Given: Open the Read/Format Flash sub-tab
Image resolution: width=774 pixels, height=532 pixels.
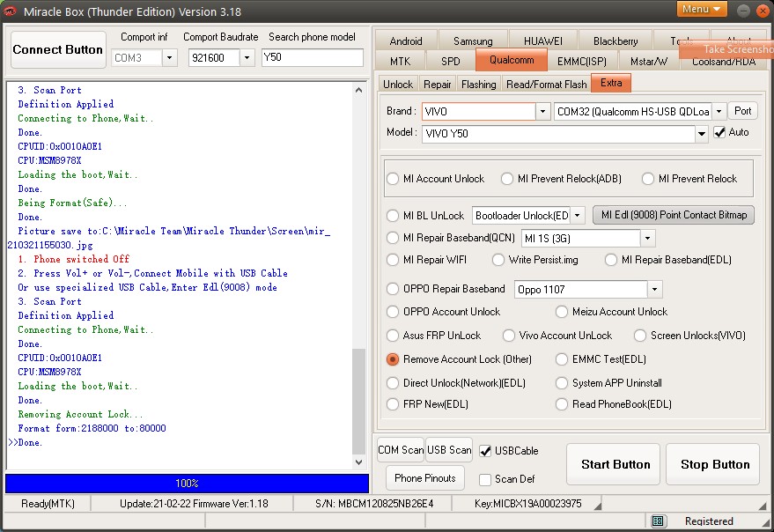Looking at the screenshot, I should (547, 85).
